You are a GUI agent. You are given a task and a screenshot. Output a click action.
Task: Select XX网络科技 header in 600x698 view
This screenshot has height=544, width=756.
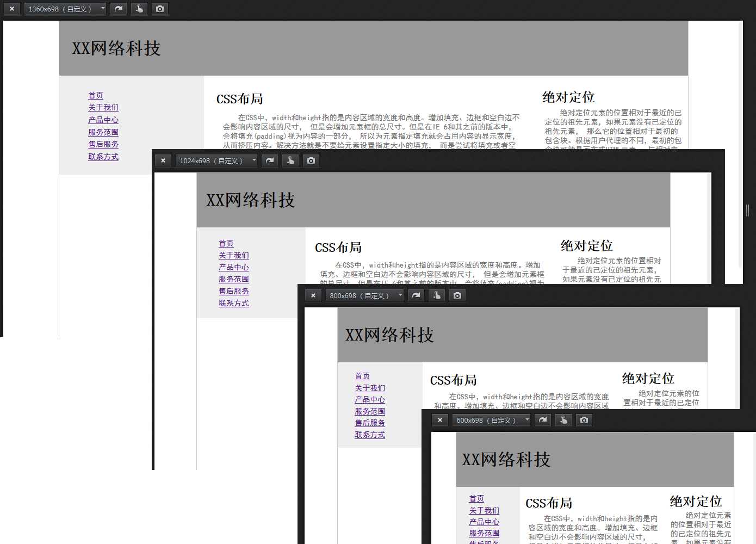506,460
